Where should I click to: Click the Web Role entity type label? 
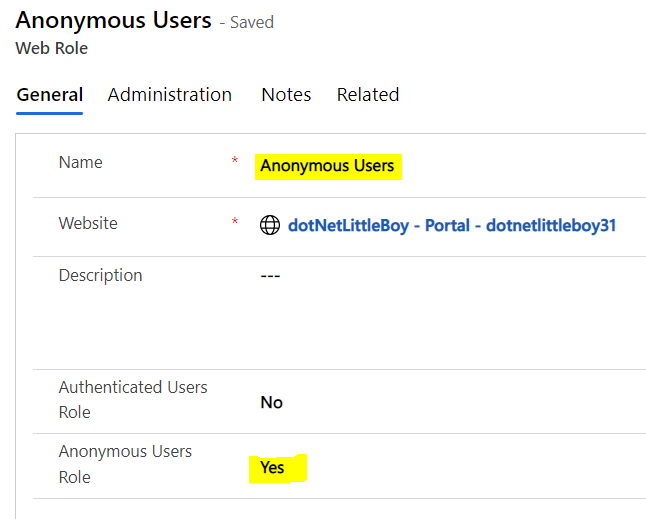click(51, 48)
